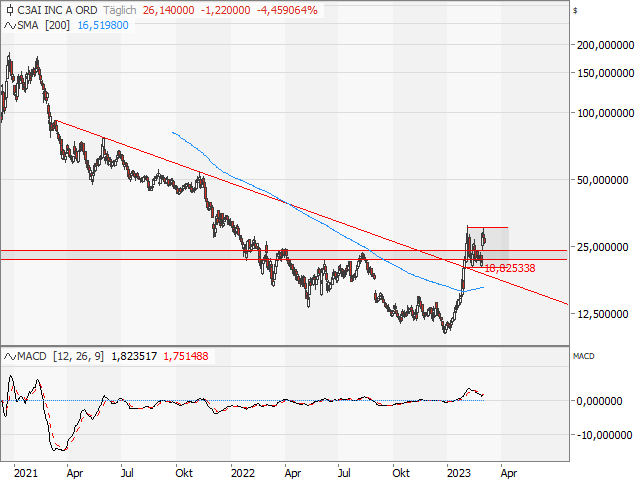Click the 100,000000 price axis label
The width and height of the screenshot is (640, 480).
(605, 113)
